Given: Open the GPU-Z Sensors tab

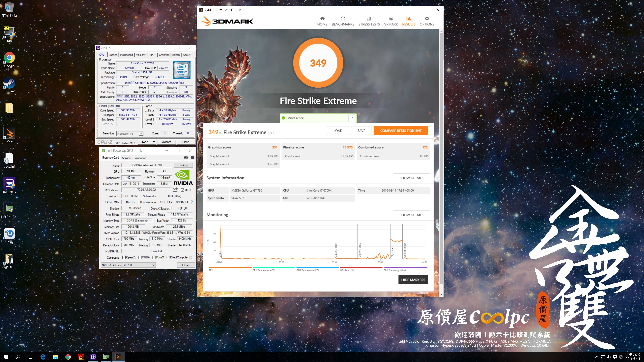Looking at the screenshot, I should (127, 158).
